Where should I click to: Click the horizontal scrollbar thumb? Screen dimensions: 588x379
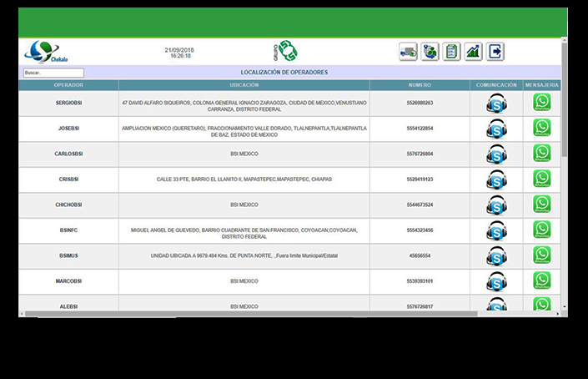[251, 314]
